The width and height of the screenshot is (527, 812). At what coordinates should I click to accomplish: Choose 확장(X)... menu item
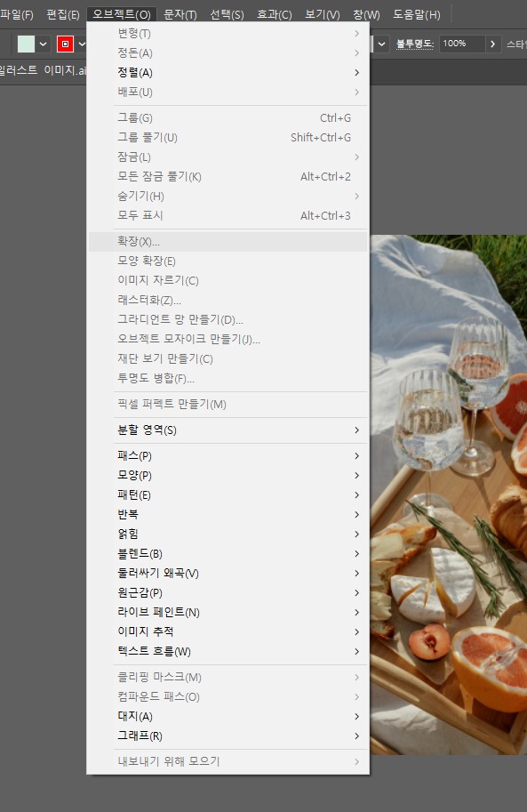coord(228,242)
